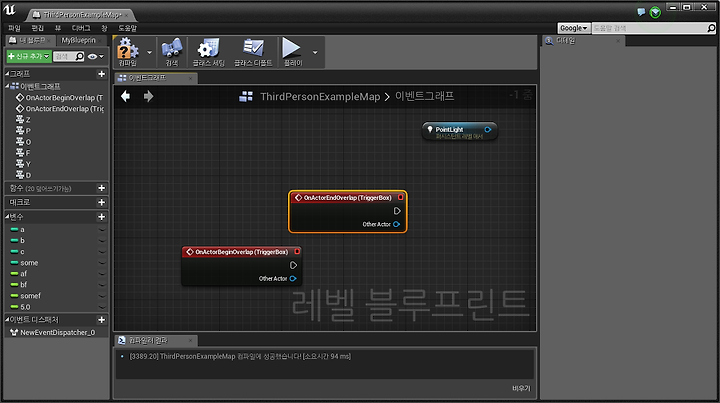Open the chat bubble icon at top right
Viewport: 720px width, 403px height.
pos(641,12)
